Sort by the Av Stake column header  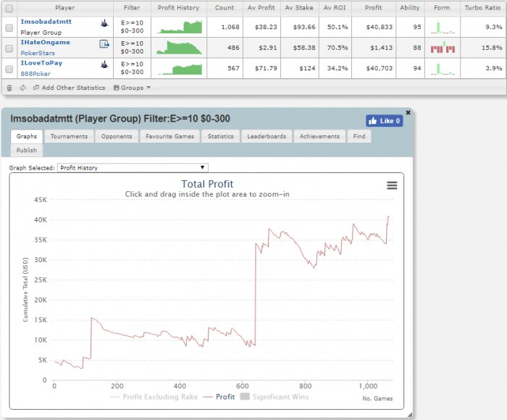coord(299,8)
